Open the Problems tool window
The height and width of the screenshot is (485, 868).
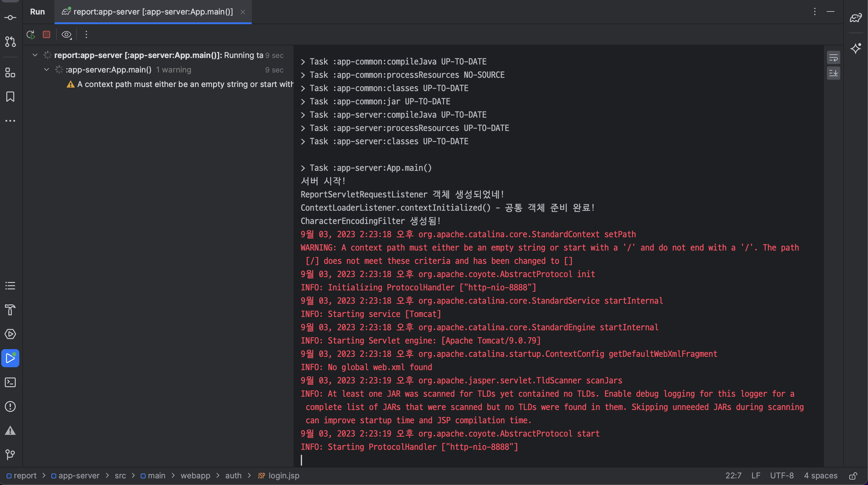tap(10, 406)
